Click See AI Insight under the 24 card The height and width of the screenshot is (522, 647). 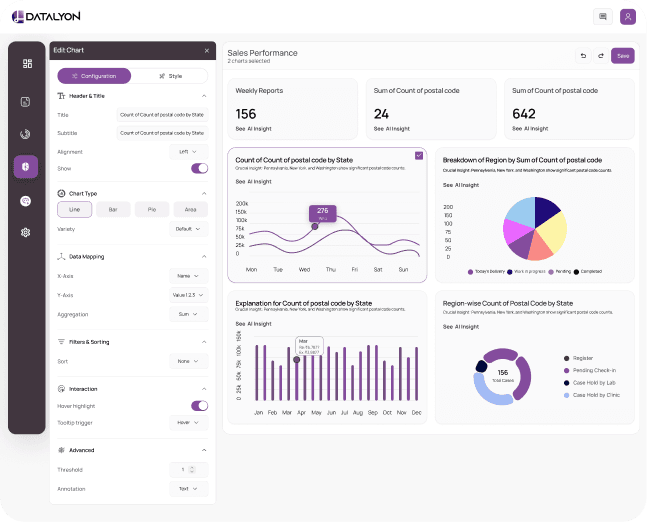click(392, 129)
